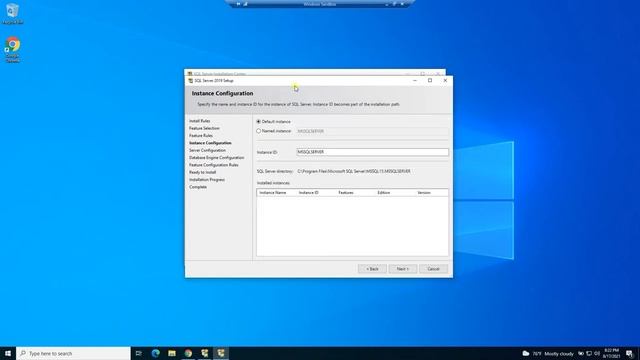This screenshot has height=360, width=640.
Task: Open Chrome from the taskbar
Action: 188,353
